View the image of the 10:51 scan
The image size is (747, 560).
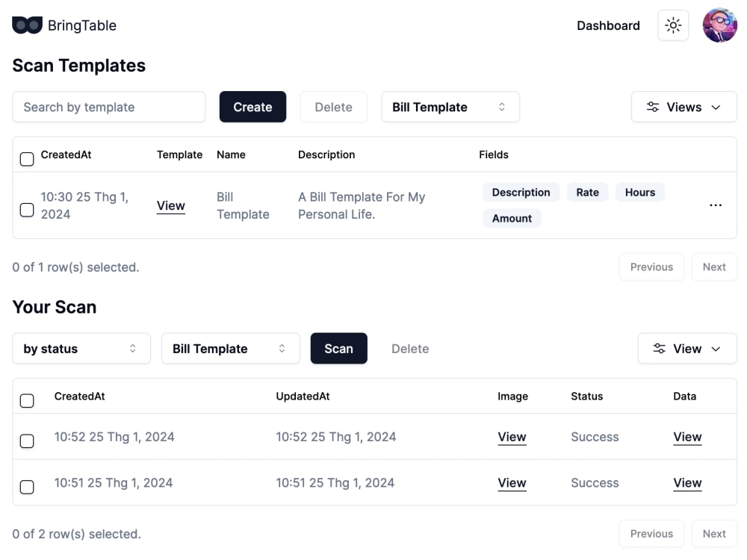click(512, 483)
